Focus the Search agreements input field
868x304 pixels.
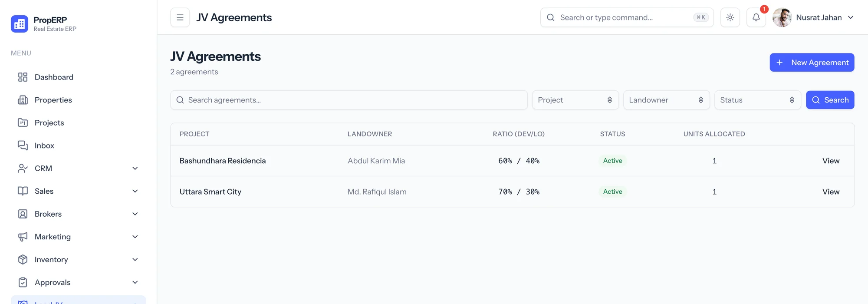click(x=349, y=100)
